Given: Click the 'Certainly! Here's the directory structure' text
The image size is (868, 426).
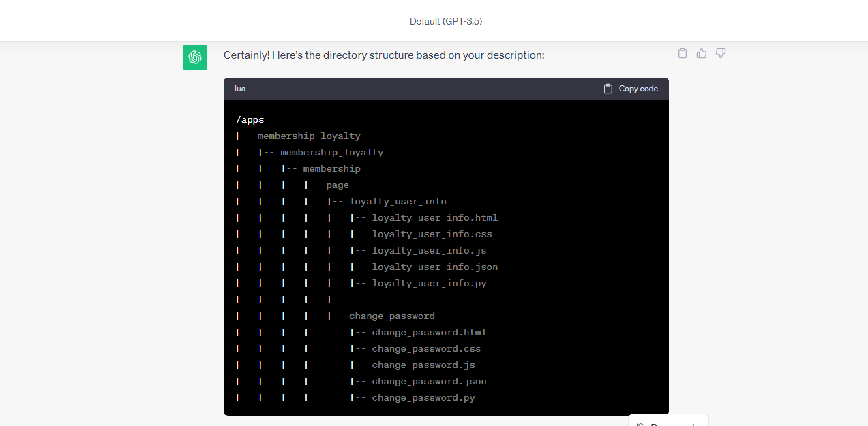Looking at the screenshot, I should [384, 55].
